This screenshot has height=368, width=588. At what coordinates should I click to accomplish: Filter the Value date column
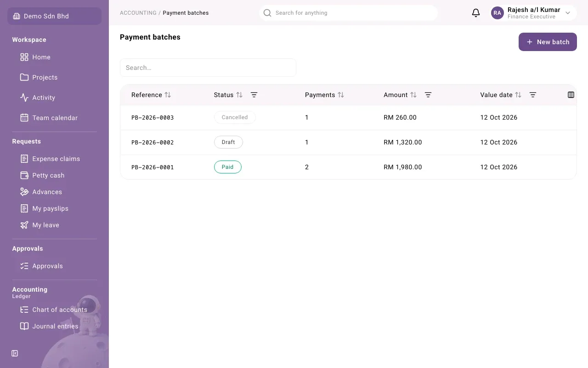[533, 95]
